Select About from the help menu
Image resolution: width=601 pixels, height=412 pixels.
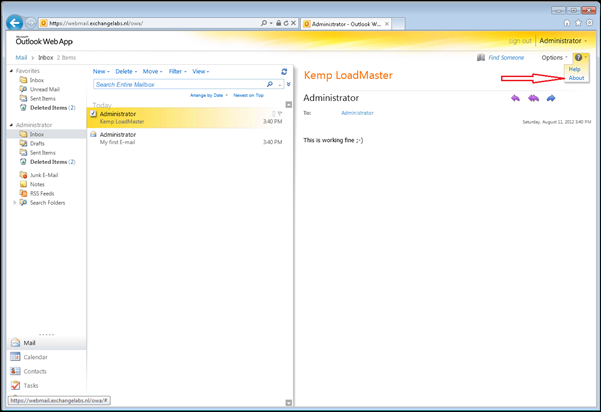pos(576,78)
